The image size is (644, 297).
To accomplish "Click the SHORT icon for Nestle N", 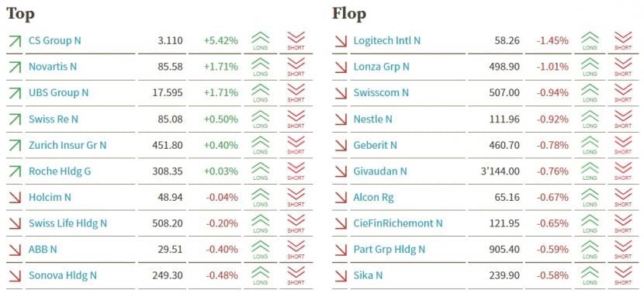I will point(623,119).
